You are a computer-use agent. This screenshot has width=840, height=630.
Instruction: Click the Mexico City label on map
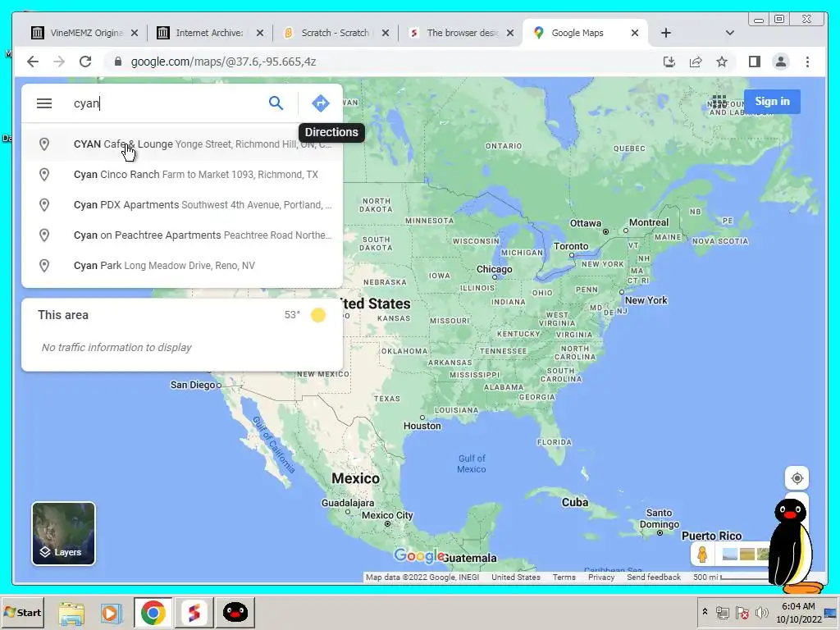[x=387, y=515]
